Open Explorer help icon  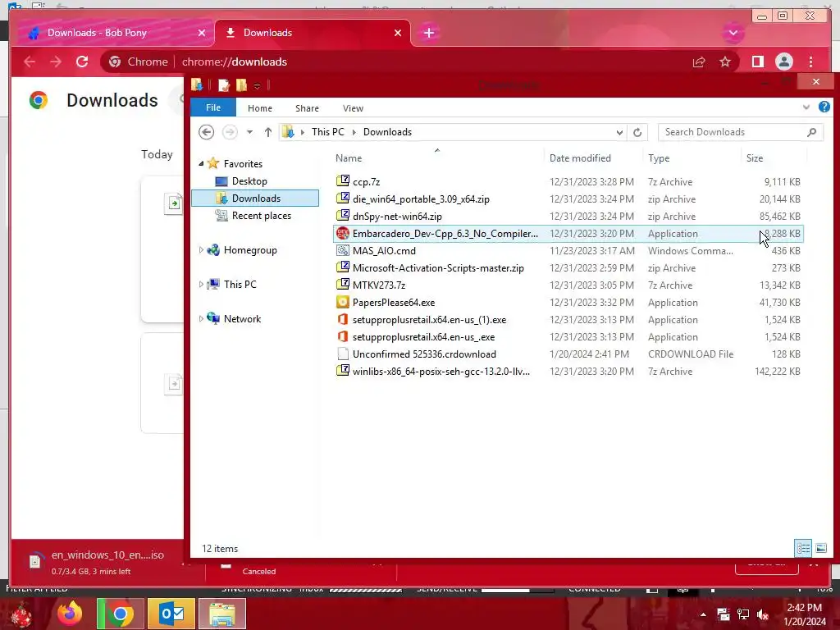[x=824, y=107]
